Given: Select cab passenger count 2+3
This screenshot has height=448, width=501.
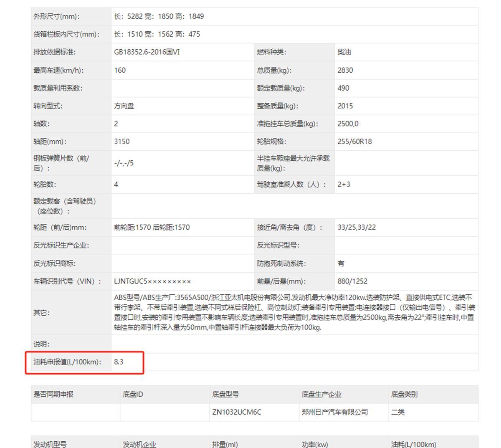Looking at the screenshot, I should point(344,185).
